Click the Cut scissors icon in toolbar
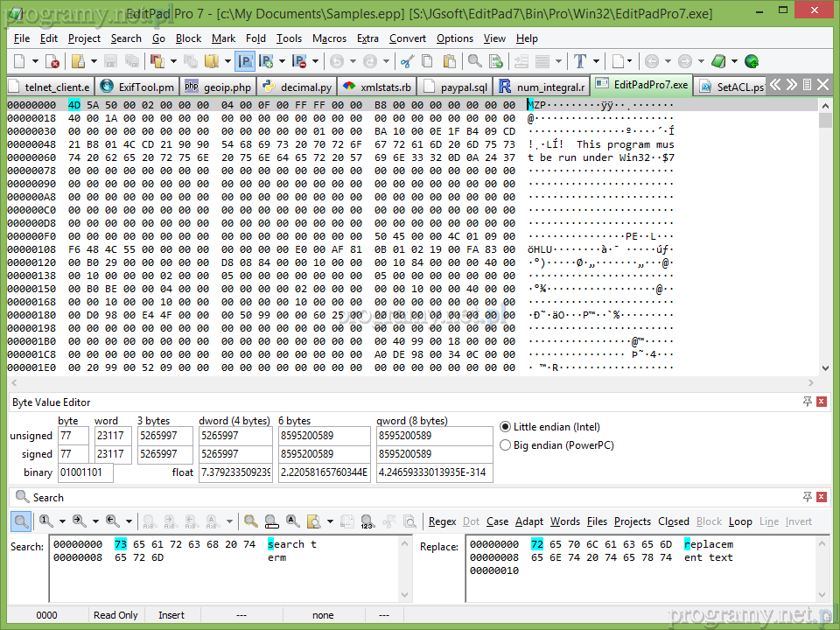This screenshot has height=630, width=840. [x=406, y=61]
